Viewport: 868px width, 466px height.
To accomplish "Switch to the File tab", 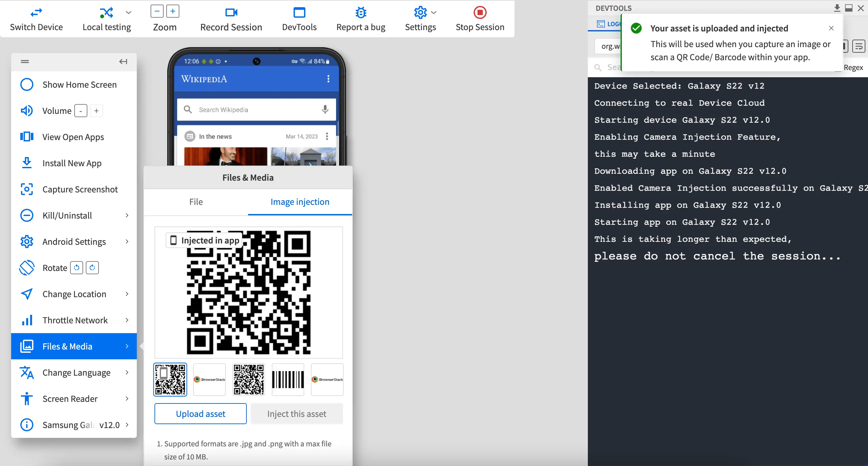I will click(196, 202).
